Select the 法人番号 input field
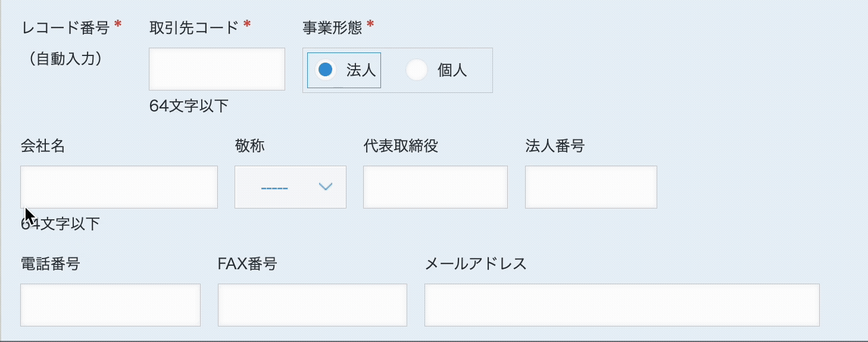 [591, 187]
